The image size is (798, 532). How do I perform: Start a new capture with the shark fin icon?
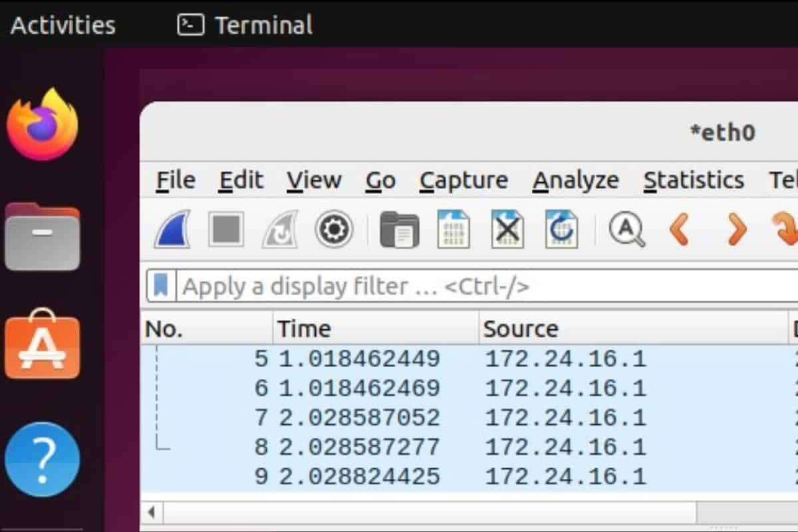tap(172, 229)
